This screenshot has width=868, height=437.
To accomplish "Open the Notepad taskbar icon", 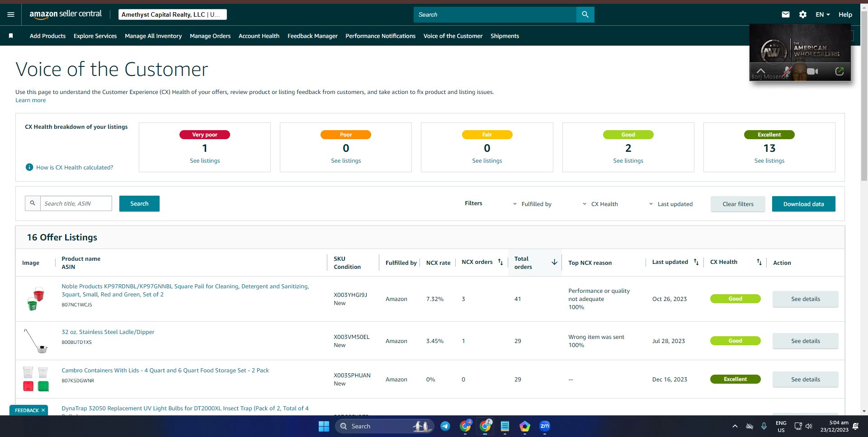I will [x=505, y=426].
